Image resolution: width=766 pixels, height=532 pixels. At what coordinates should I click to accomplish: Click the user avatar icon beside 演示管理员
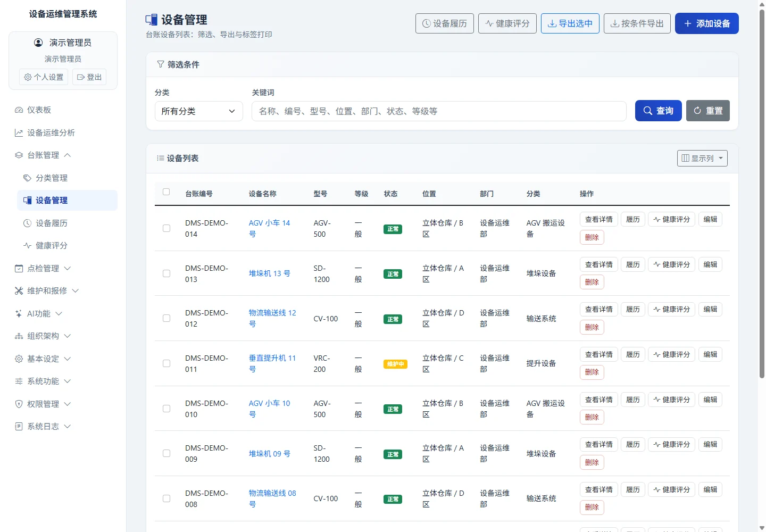(x=38, y=43)
